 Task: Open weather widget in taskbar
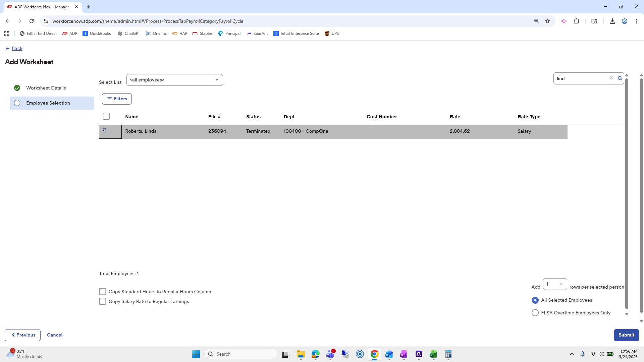(x=24, y=354)
